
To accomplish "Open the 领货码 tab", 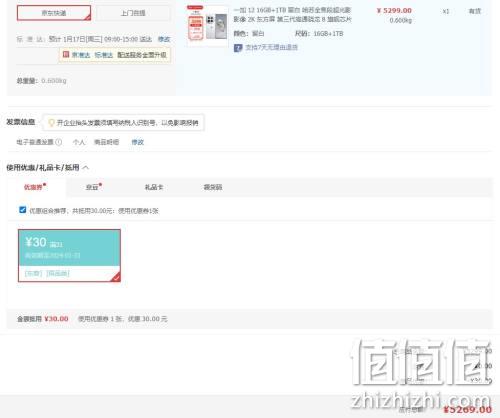I will pyautogui.click(x=213, y=187).
